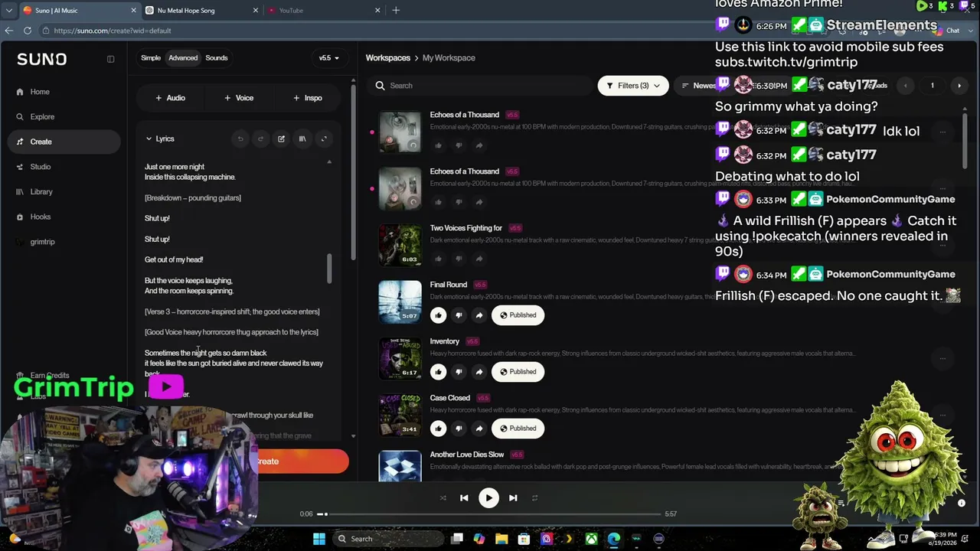Screen dimensions: 980x551
Task: Like Two Voices Fighting for
Action: tap(438, 259)
